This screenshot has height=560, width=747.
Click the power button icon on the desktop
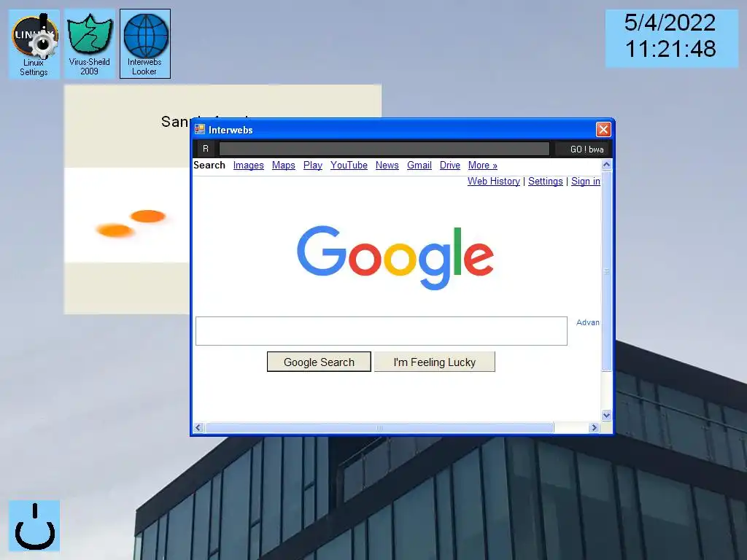(x=34, y=526)
